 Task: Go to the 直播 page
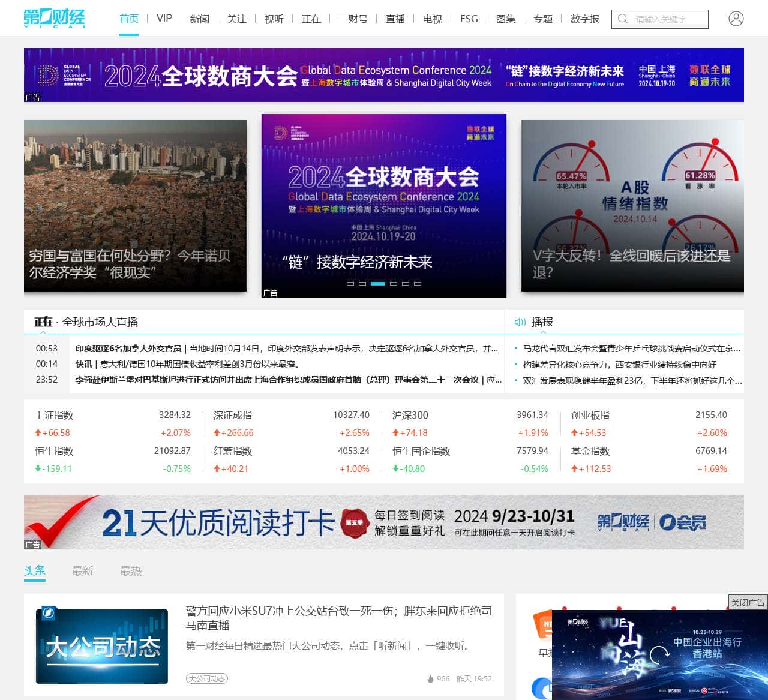click(x=395, y=19)
